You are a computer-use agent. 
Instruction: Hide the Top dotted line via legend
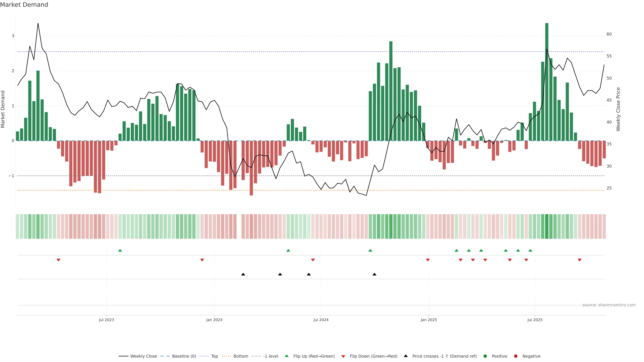214,356
